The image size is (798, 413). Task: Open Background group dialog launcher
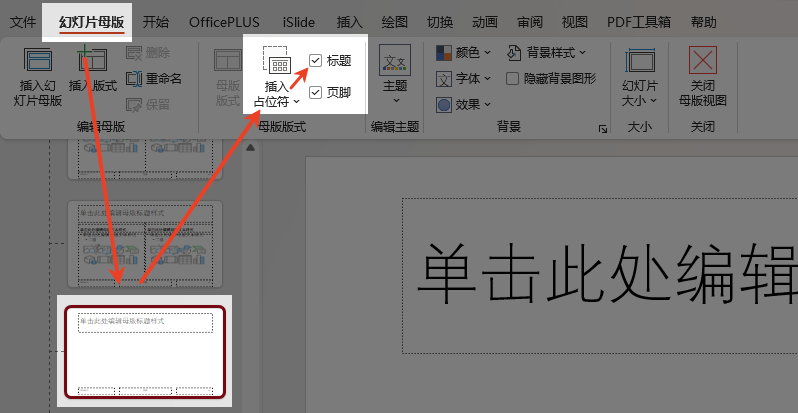click(x=603, y=129)
